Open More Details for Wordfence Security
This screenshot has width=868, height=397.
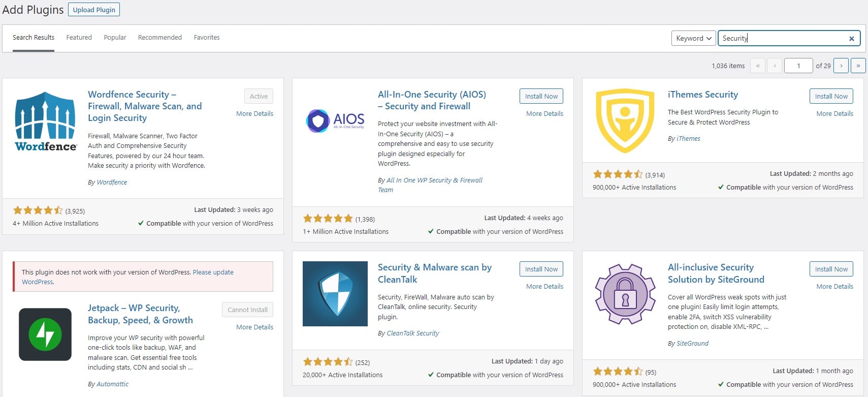pos(254,114)
